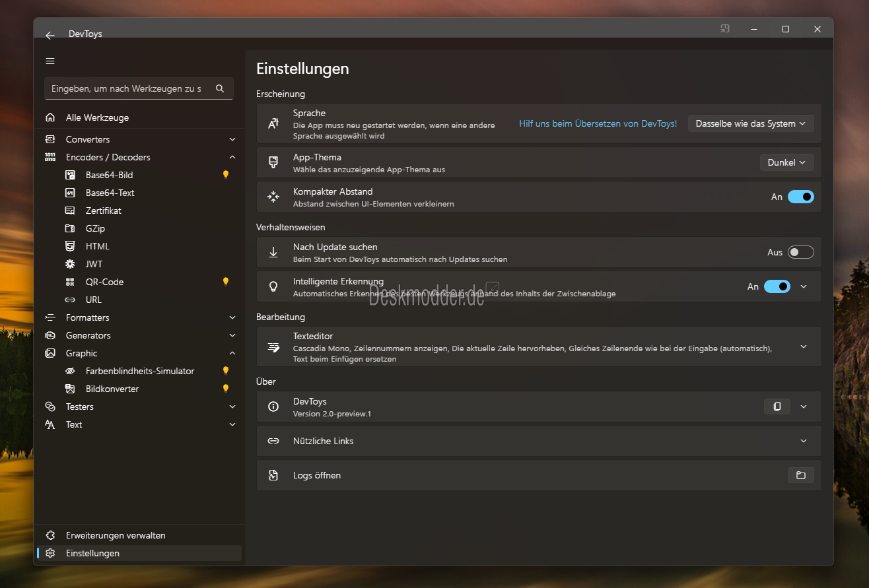Image resolution: width=869 pixels, height=588 pixels.
Task: Maximize the DevToys window
Action: (x=786, y=29)
